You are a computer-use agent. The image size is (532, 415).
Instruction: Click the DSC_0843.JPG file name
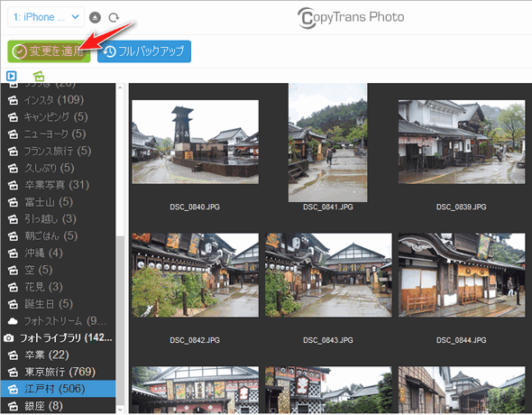click(x=328, y=340)
